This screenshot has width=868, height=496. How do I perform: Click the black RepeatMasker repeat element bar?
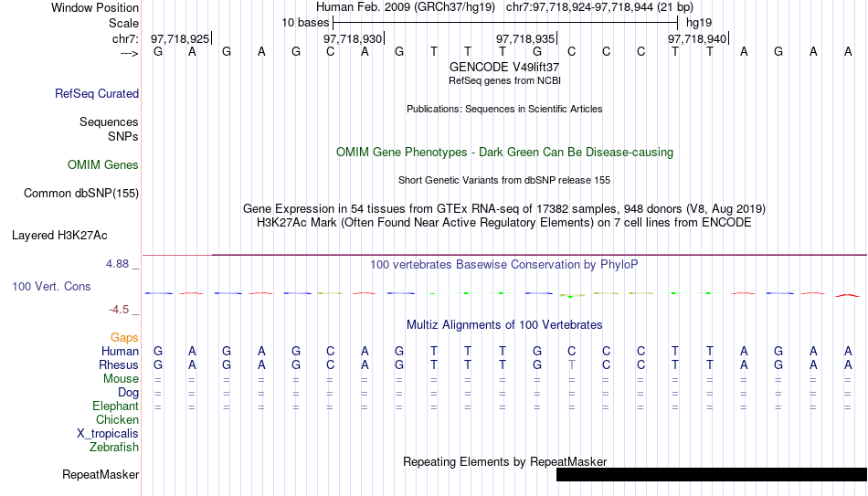(712, 474)
